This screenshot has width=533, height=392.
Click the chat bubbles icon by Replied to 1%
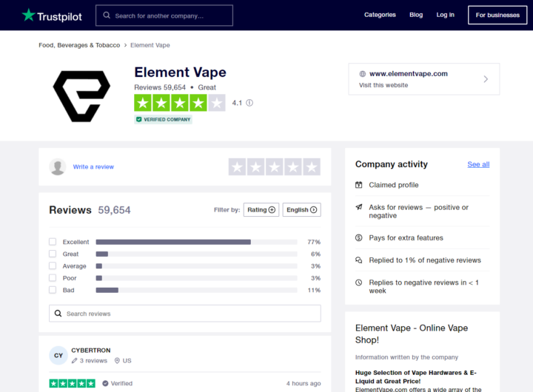[x=358, y=260]
